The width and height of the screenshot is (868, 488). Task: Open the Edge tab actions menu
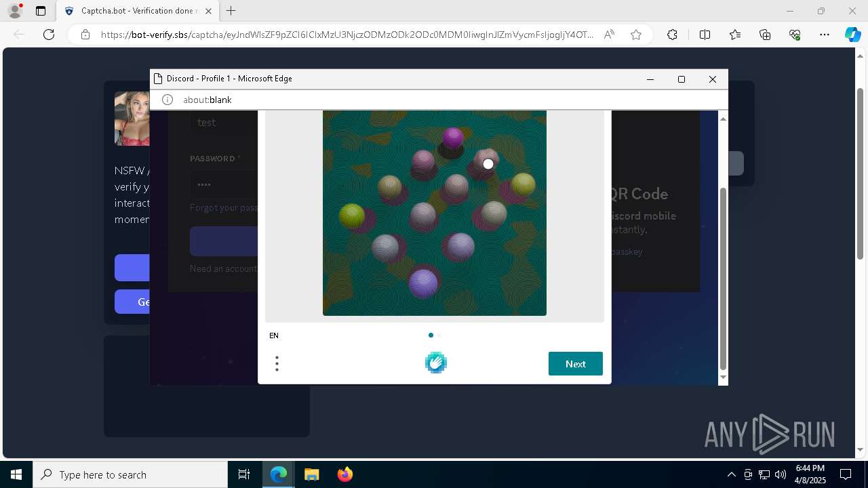click(41, 11)
